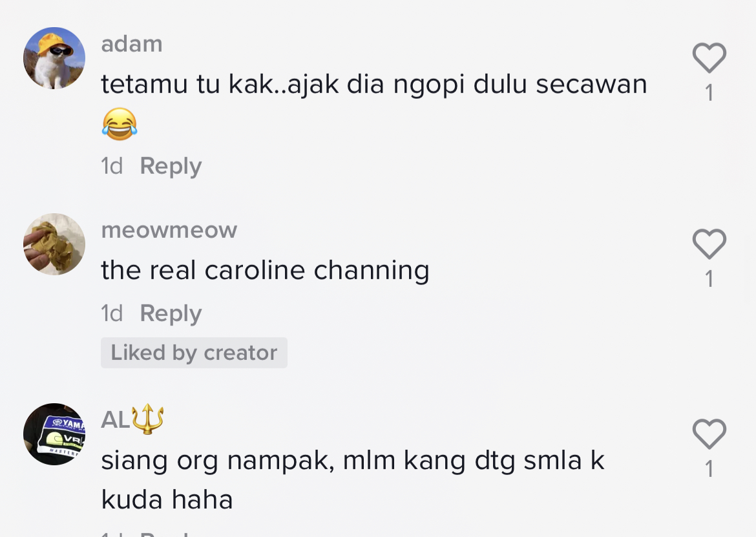Click the 1d timestamp on meowmeow's comment
Viewport: 756px width, 537px height.
[112, 313]
